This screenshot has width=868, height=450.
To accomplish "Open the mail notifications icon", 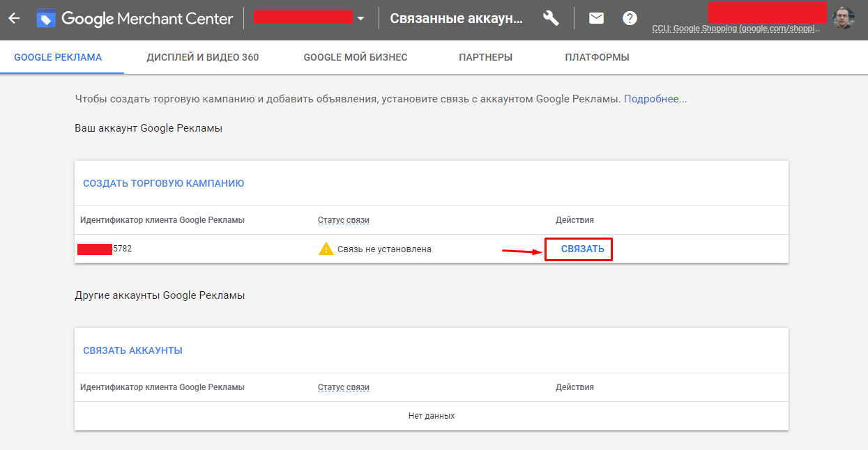I will 596,18.
